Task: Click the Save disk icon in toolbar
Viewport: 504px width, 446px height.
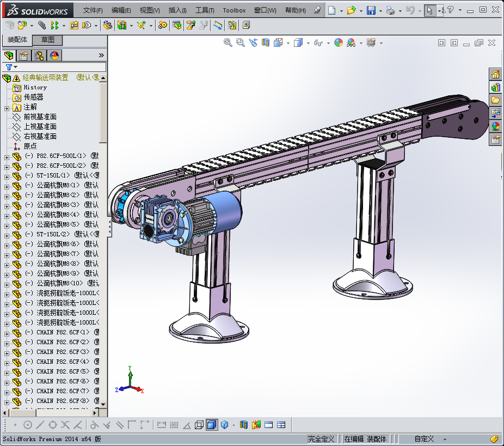Action: pyautogui.click(x=371, y=10)
